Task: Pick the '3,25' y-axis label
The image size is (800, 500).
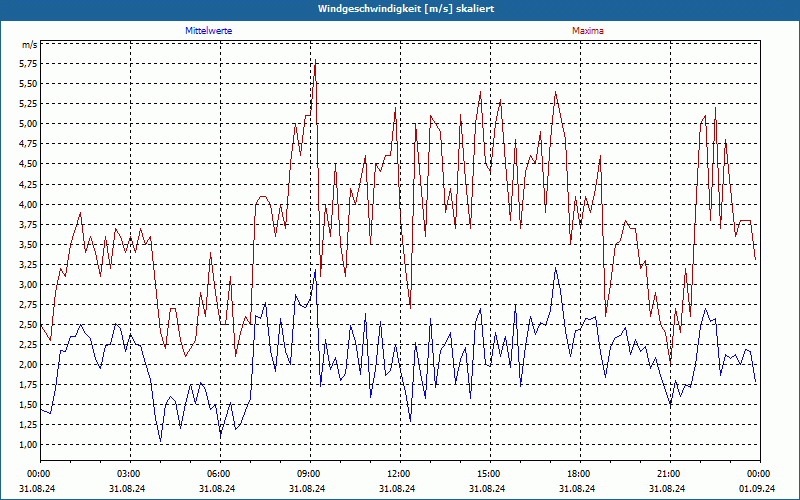Action: [x=28, y=264]
